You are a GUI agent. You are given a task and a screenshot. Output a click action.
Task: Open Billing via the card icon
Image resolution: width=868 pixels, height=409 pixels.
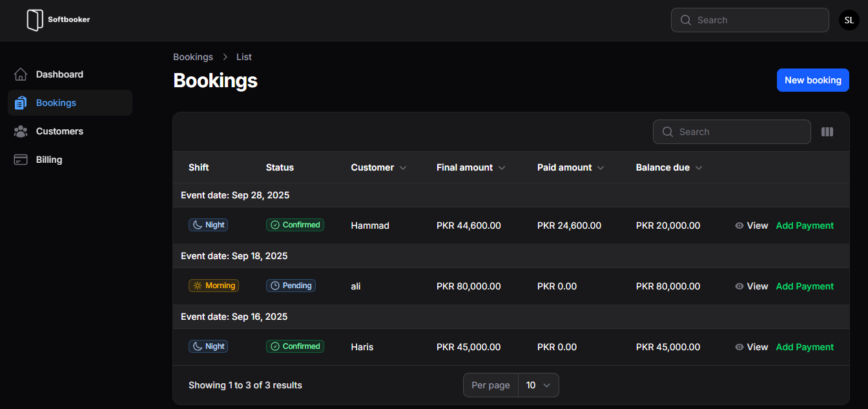click(x=21, y=159)
